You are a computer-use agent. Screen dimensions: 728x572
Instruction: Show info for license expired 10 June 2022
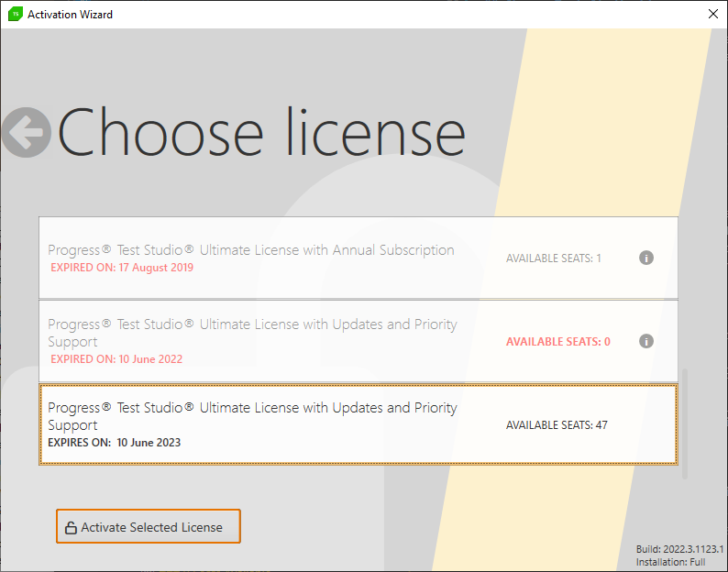click(646, 341)
